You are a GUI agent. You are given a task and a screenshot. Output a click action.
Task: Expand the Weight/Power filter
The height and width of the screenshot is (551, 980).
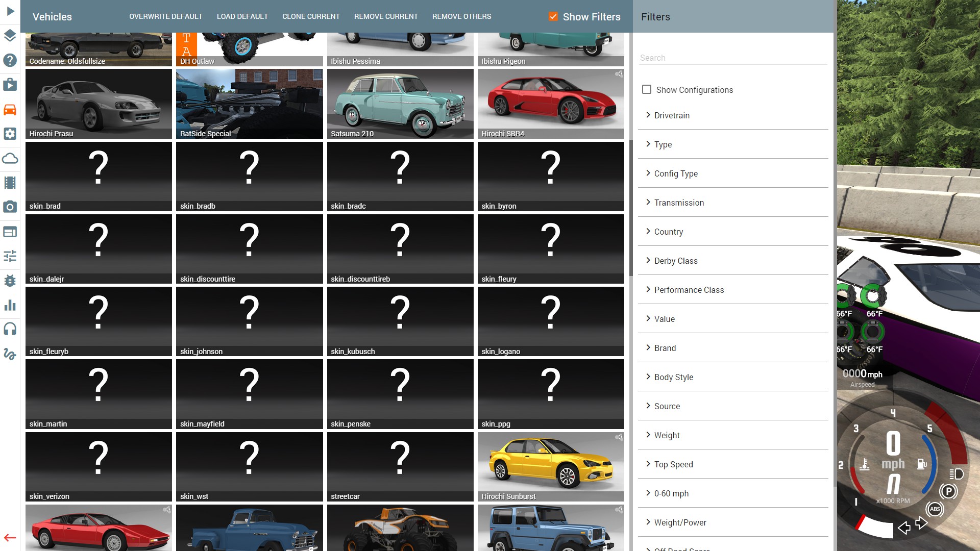[x=733, y=522]
